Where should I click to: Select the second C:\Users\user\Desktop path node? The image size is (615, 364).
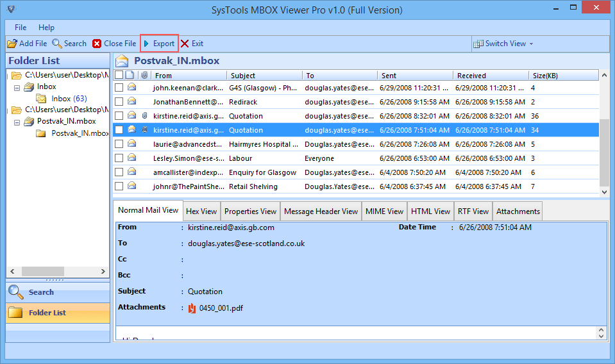coord(66,110)
